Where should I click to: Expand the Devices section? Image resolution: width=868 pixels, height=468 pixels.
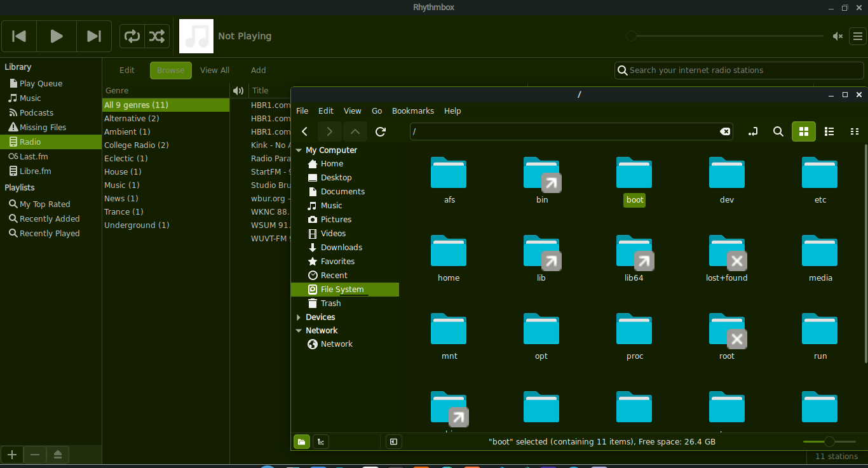299,317
